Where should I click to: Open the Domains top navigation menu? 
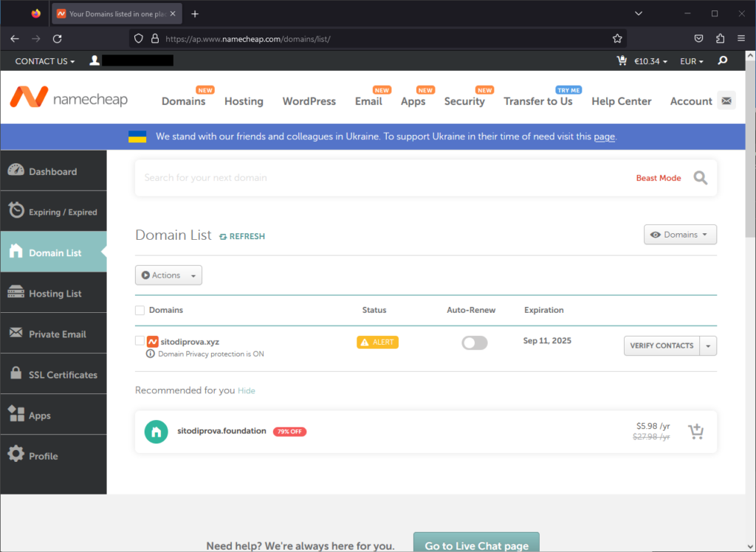[183, 101]
